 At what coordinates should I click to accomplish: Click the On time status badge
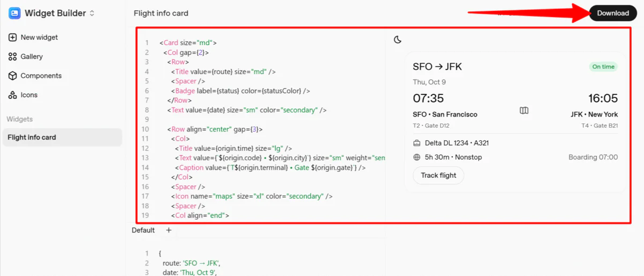coord(603,67)
